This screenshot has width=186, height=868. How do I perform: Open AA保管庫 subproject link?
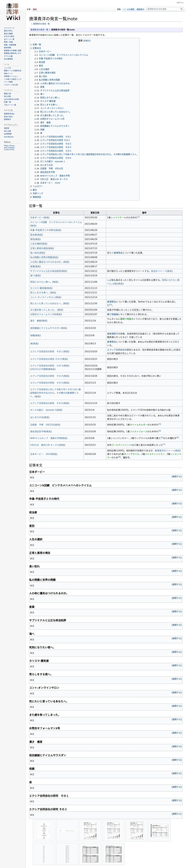coord(8,134)
